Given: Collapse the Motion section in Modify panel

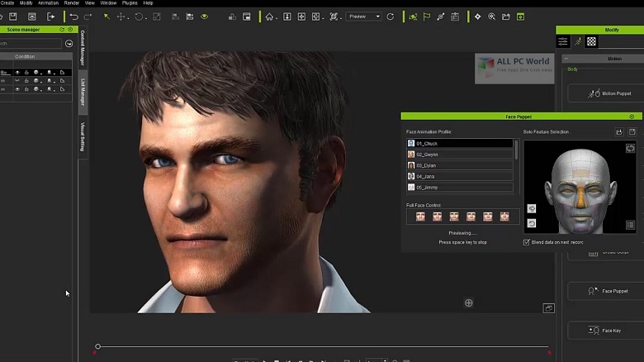Looking at the screenshot, I should coord(566,59).
